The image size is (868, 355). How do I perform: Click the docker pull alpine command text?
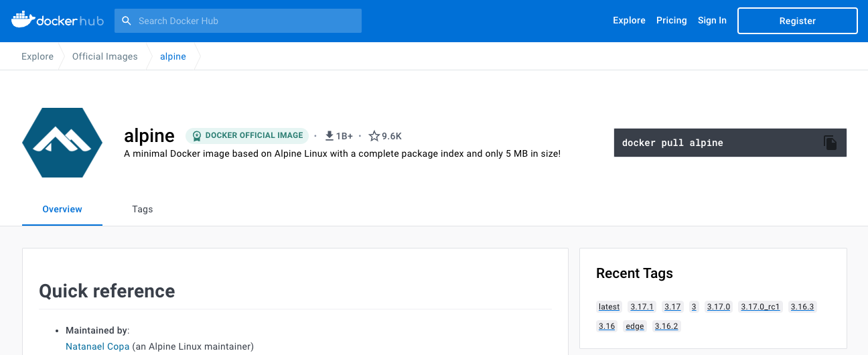click(x=672, y=143)
